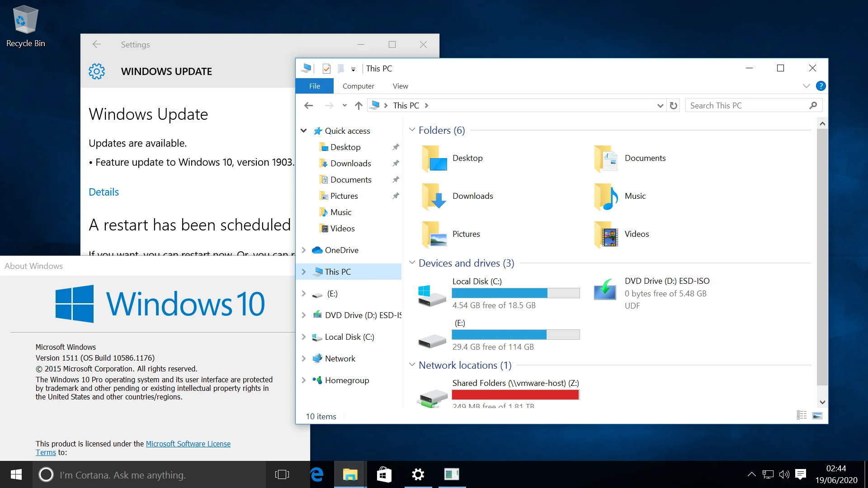Open the Computer ribbon tab
The image size is (868, 488).
coord(358,86)
